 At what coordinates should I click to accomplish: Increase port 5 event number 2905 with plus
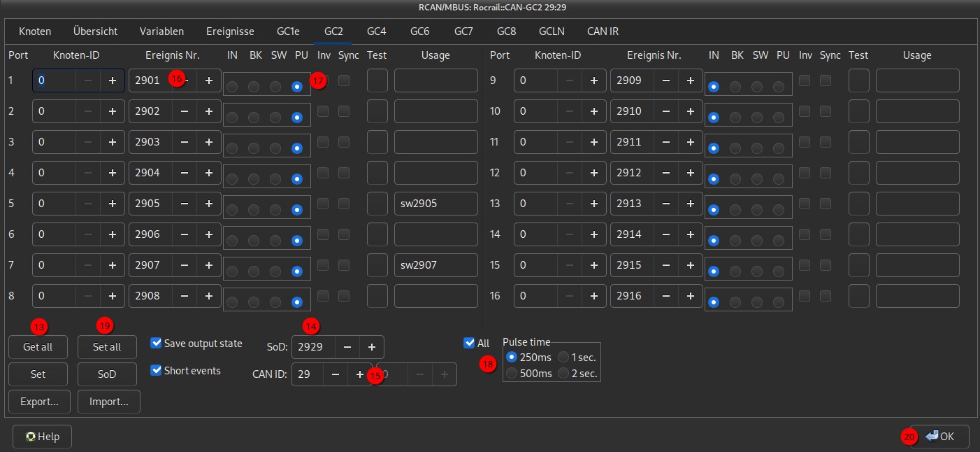coord(208,204)
